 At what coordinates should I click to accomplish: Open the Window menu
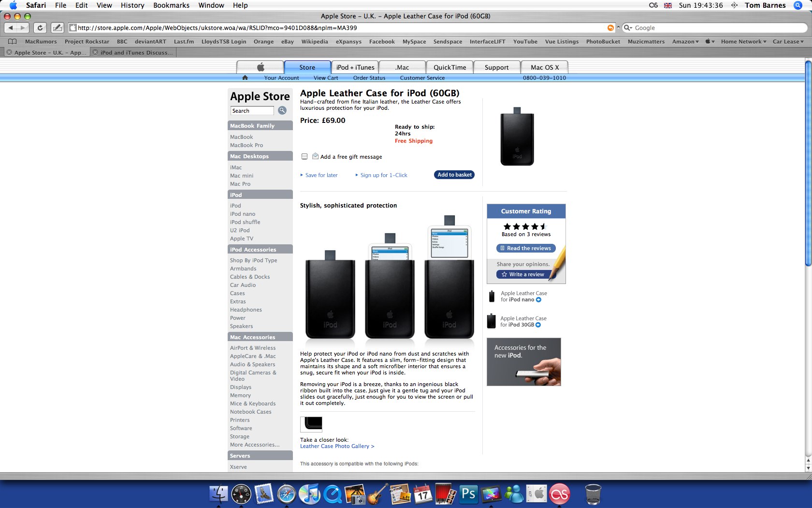[x=211, y=5]
